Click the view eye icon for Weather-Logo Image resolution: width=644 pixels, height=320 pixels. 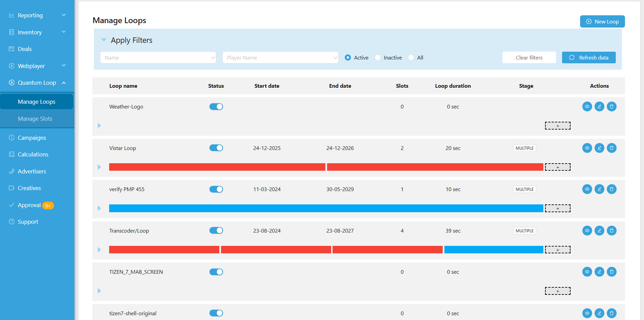[587, 106]
